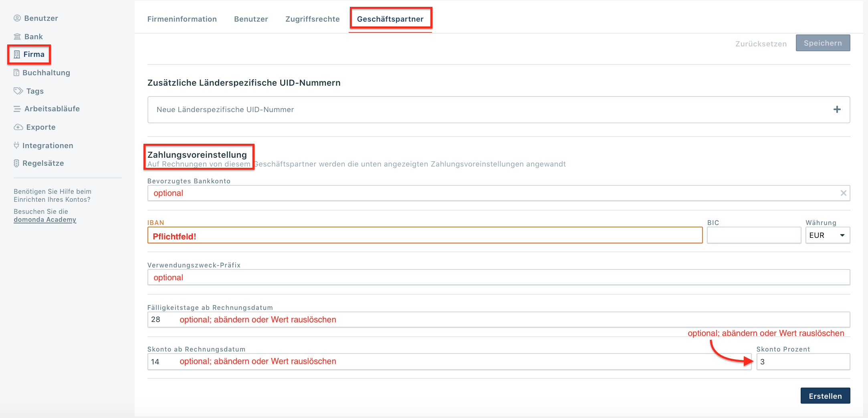Click the Benutzer user icon in sidebar
The image size is (868, 418).
point(17,18)
